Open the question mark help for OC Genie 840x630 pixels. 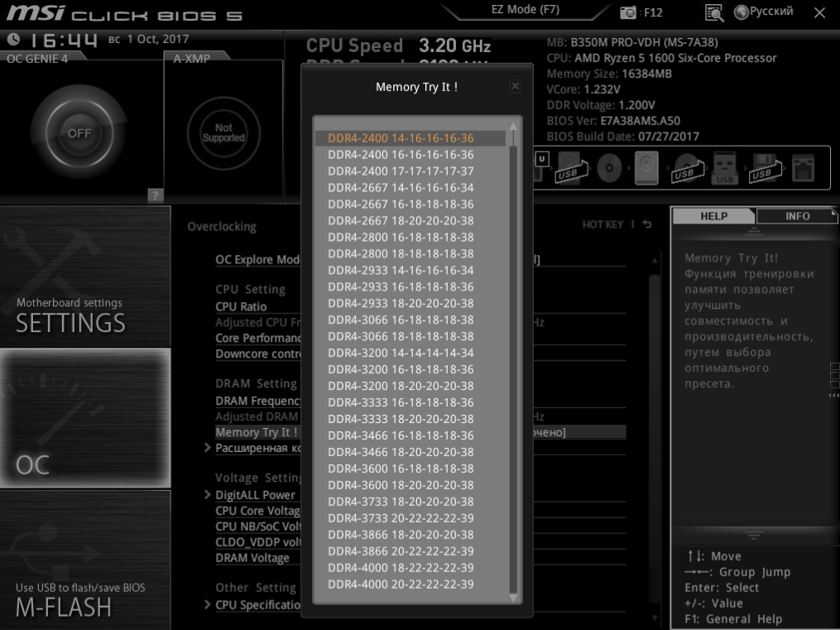point(156,195)
